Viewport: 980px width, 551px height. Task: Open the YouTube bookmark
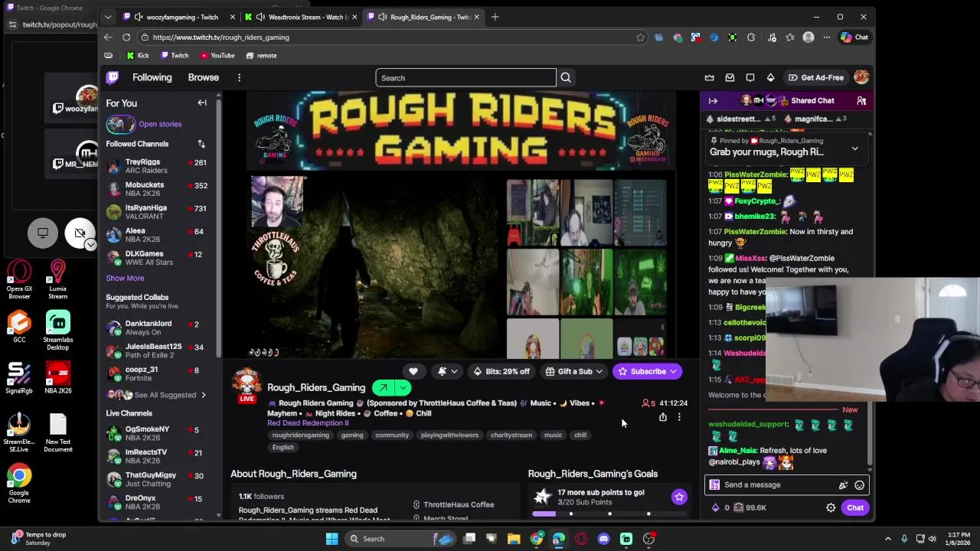click(217, 55)
